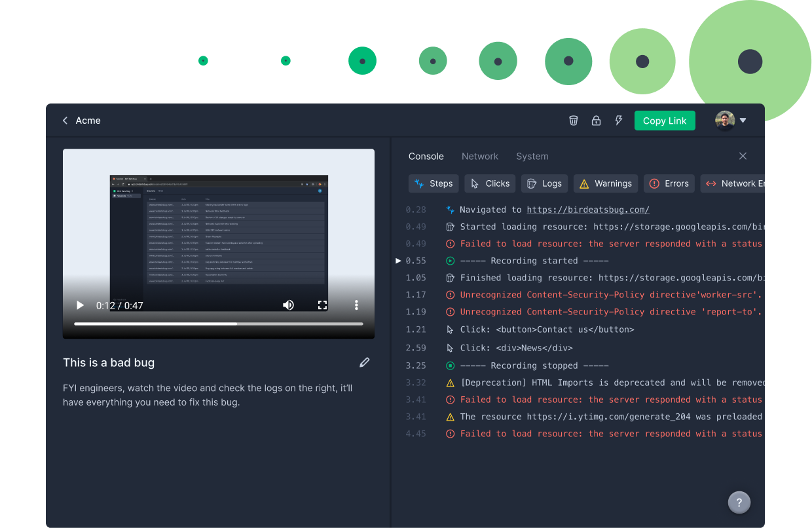812x528 pixels.
Task: Enable the Clicks filter
Action: click(x=489, y=183)
